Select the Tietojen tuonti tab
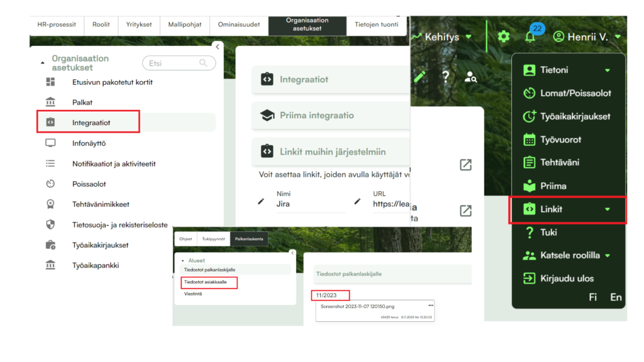Viewport: 644px width, 362px height. 377,25
